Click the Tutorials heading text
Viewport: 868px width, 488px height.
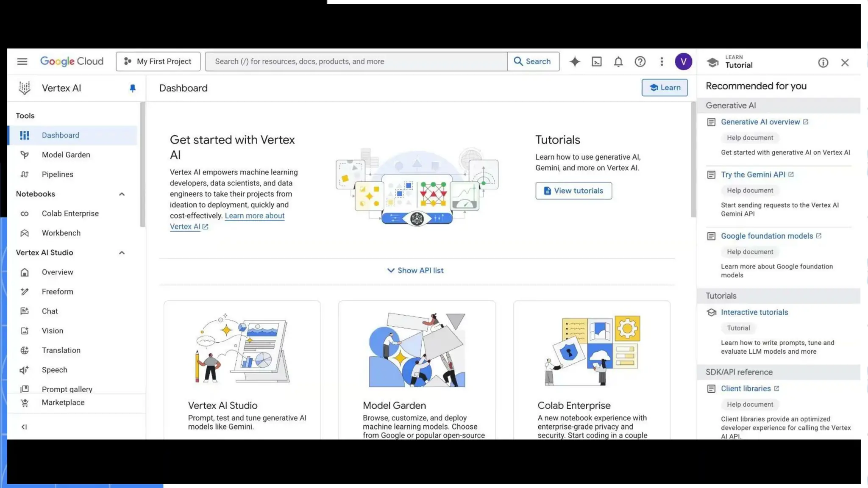(558, 140)
